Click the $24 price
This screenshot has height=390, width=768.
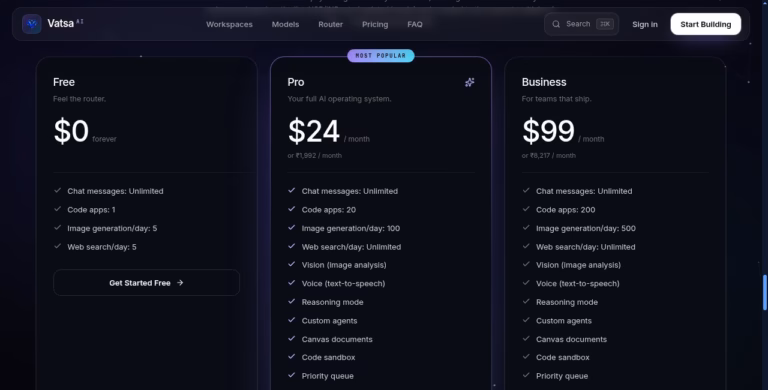point(313,131)
